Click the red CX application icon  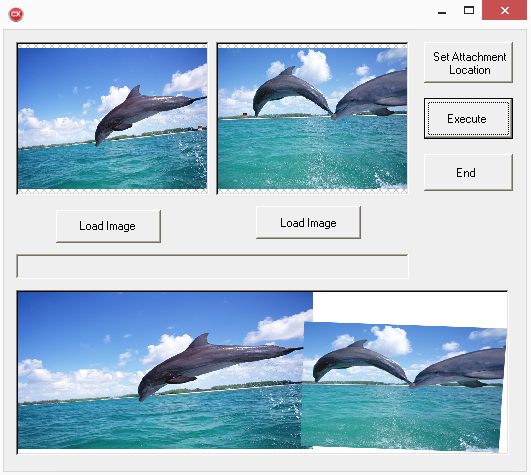pyautogui.click(x=16, y=14)
